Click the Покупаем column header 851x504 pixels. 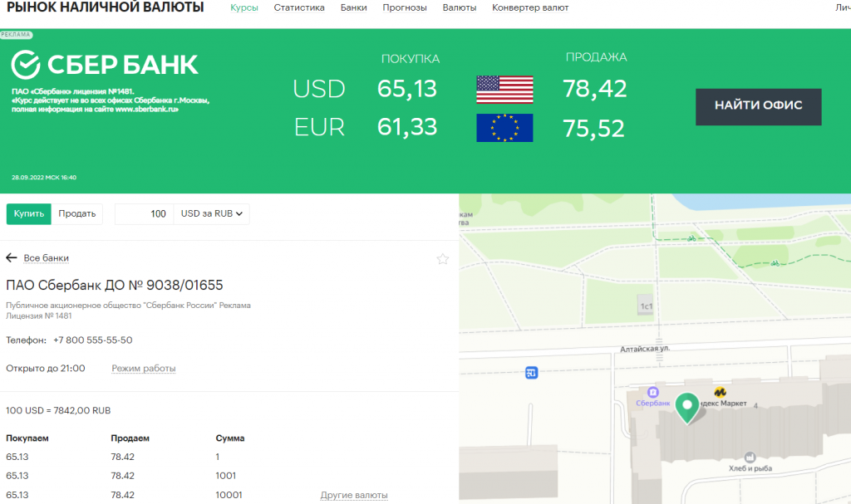click(27, 438)
